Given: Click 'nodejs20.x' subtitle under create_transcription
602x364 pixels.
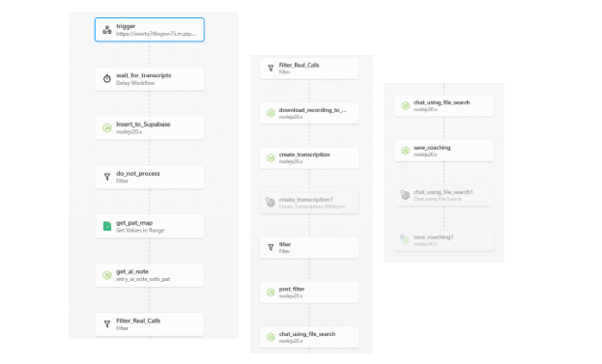Looking at the screenshot, I should (291, 161).
